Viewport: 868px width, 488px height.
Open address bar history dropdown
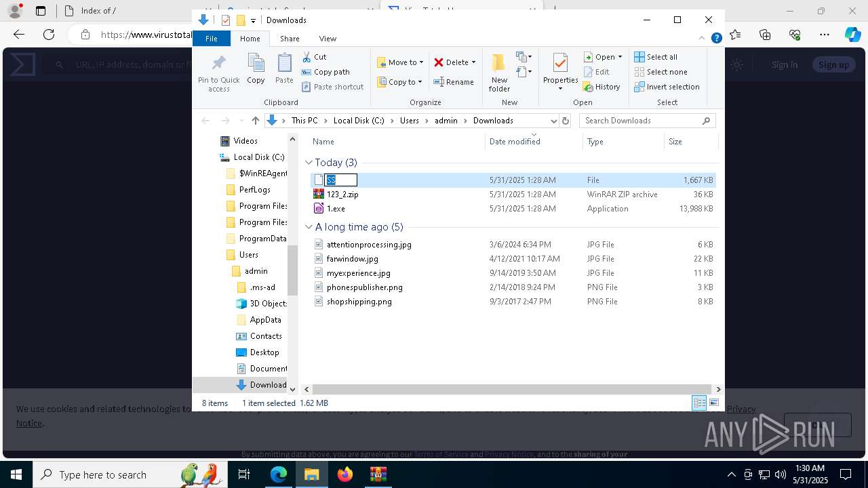coord(553,121)
